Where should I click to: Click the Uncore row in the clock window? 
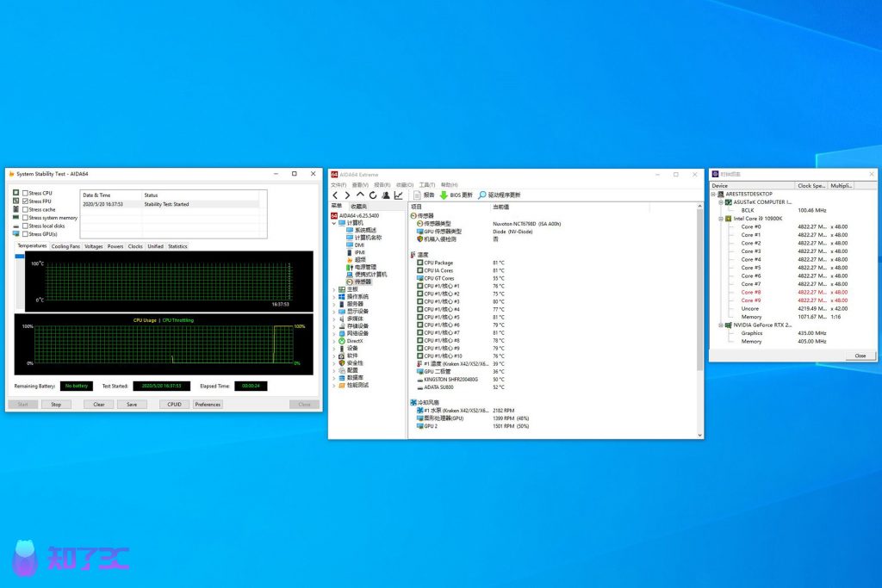click(x=794, y=308)
